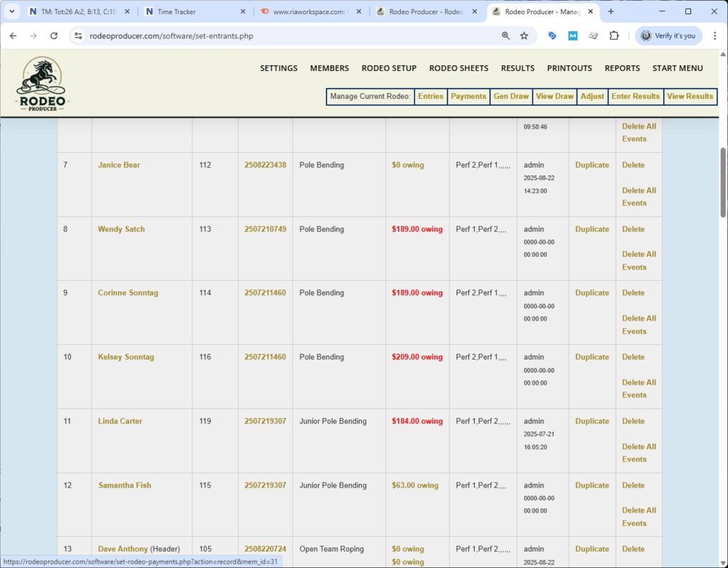The image size is (728, 568).
Task: Duplicate Linda Carter's entry
Action: [591, 422]
